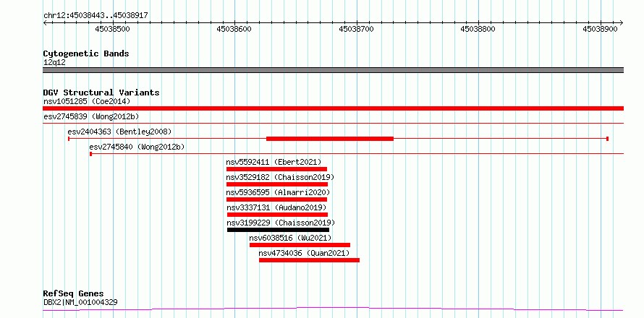Click the nsv5592411 (Ebert2021) label
The image size is (644, 318).
[274, 162]
